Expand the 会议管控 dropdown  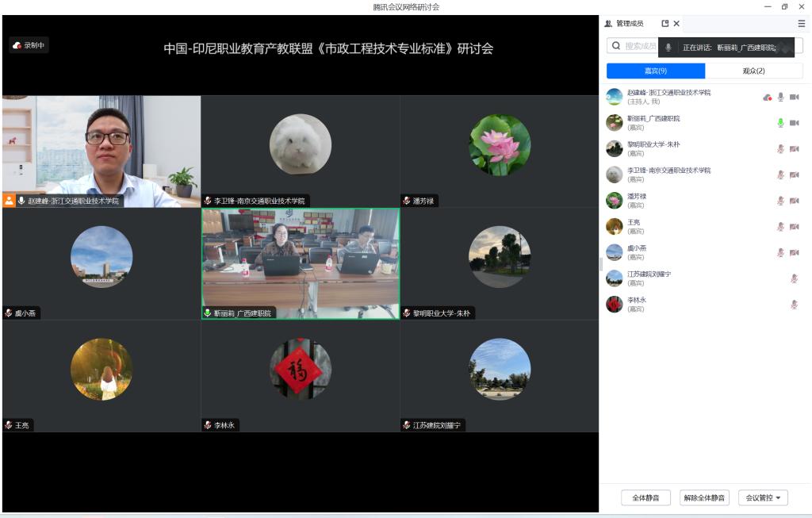tap(763, 498)
